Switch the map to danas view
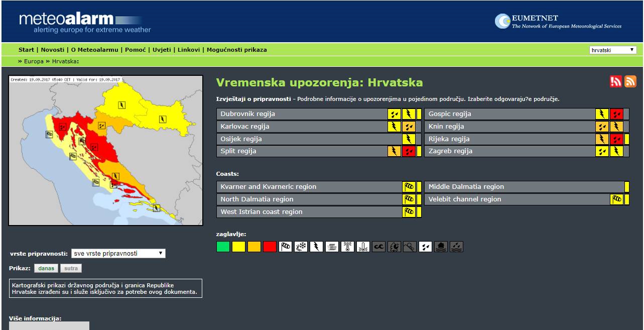The width and height of the screenshot is (644, 330). (x=46, y=268)
